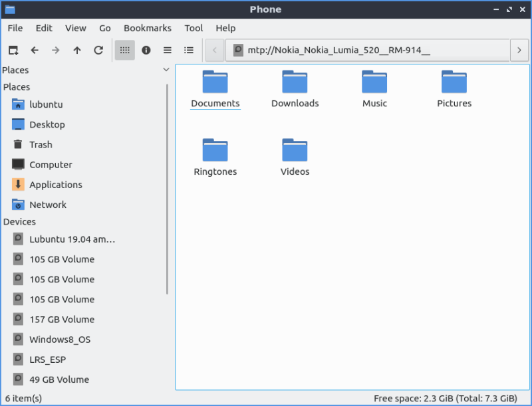Expand the path bar with the right chevron
Image resolution: width=532 pixels, height=406 pixels.
click(519, 51)
